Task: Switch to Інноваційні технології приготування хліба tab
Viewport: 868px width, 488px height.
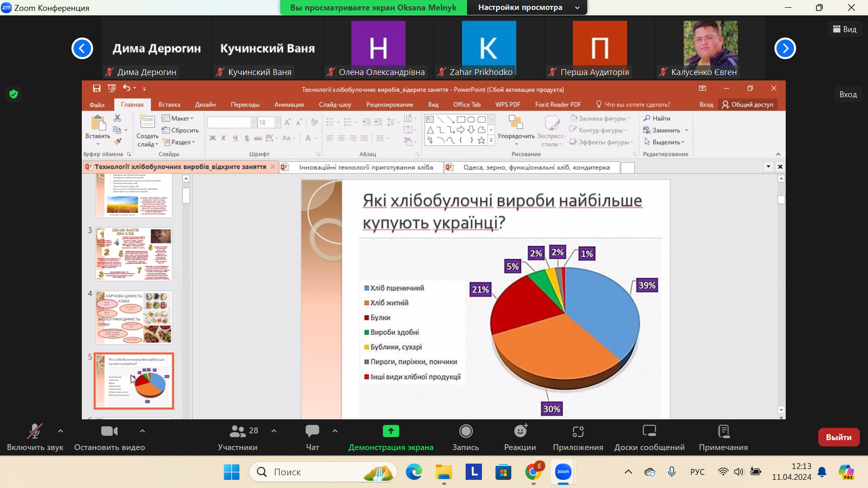Action: [x=366, y=167]
